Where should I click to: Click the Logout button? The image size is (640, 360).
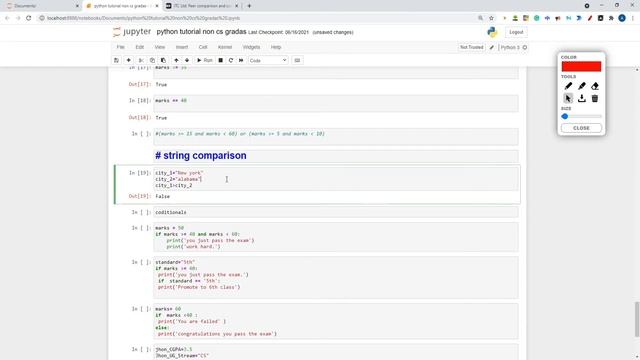click(x=516, y=32)
